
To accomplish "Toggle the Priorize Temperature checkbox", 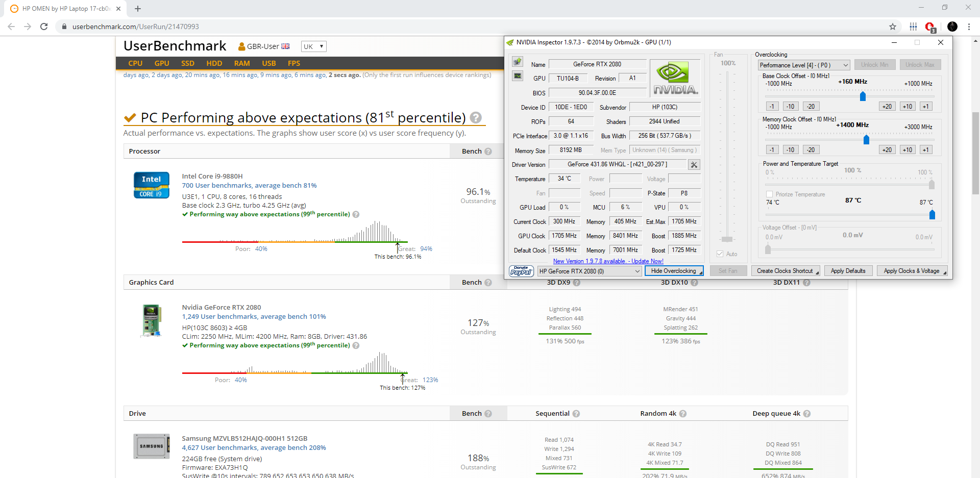I will (769, 194).
